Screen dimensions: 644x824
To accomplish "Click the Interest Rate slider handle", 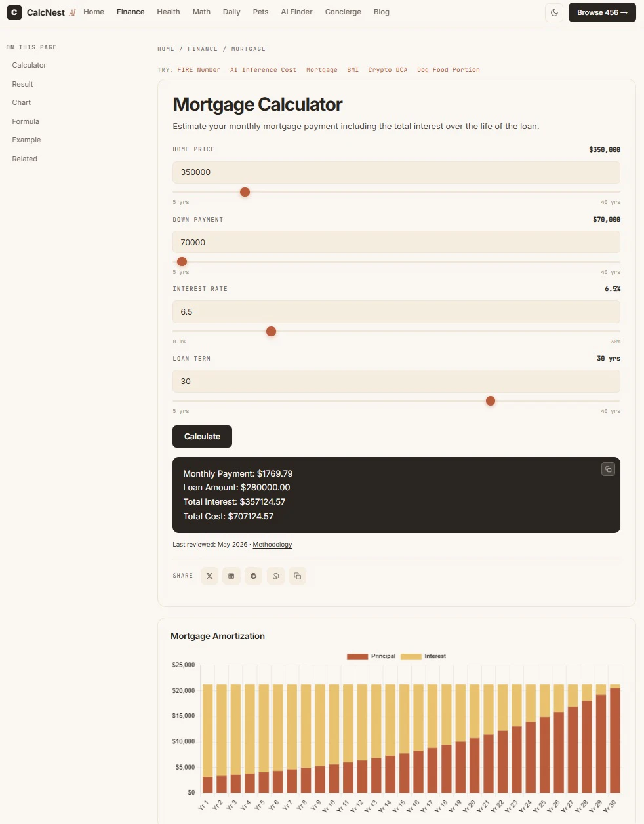I will [x=271, y=332].
